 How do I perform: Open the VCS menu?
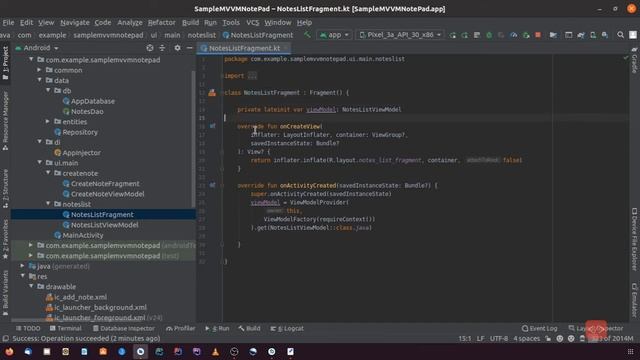[x=253, y=22]
